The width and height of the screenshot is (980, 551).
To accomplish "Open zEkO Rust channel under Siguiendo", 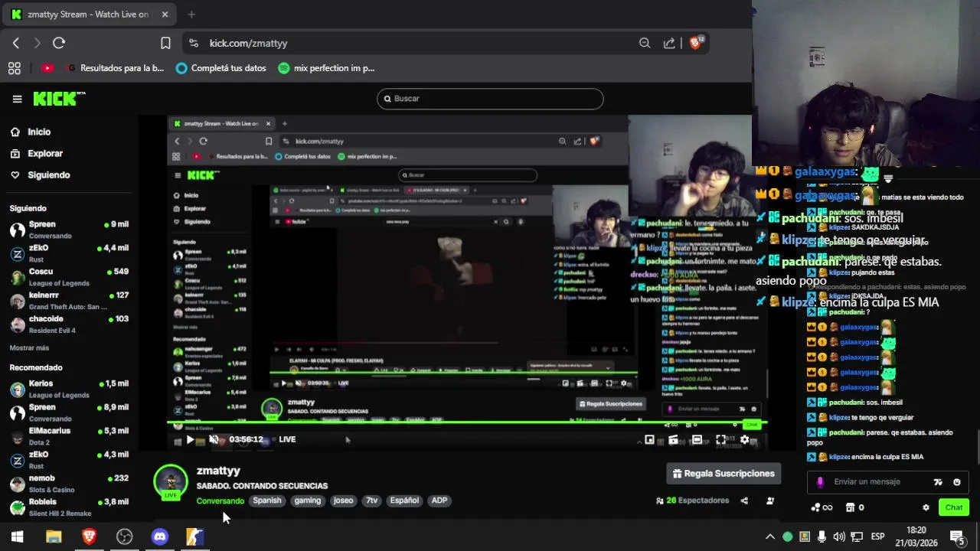I will (69, 253).
